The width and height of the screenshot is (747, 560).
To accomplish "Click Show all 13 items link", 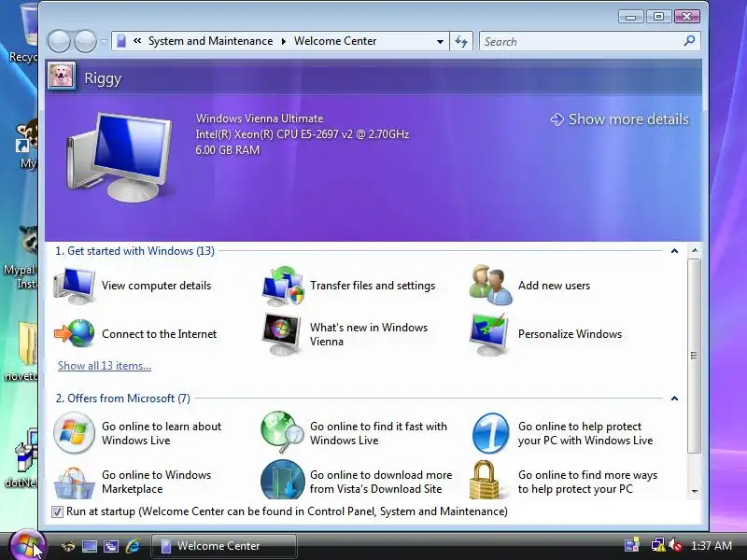I will [x=105, y=366].
